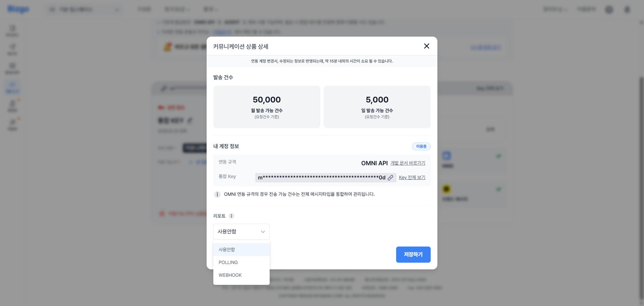Click the info icon before OMNI note
Screen dimensions: 644x306
pos(217,194)
